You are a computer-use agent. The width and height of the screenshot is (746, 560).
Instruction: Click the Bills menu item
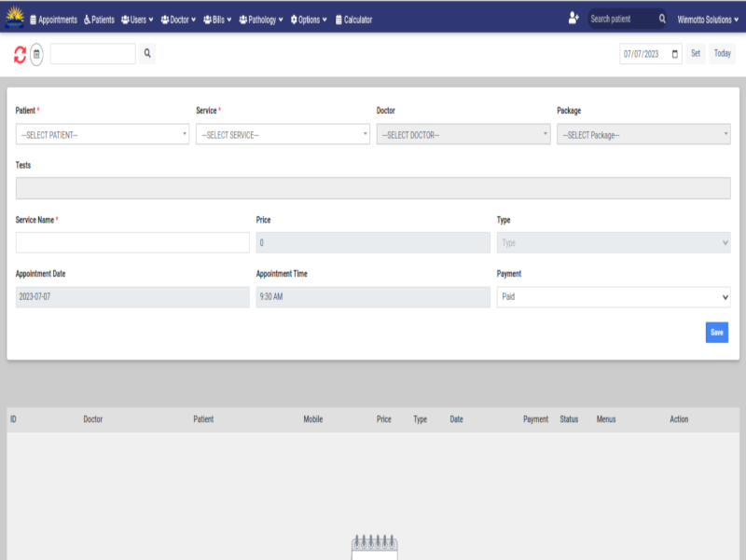217,17
